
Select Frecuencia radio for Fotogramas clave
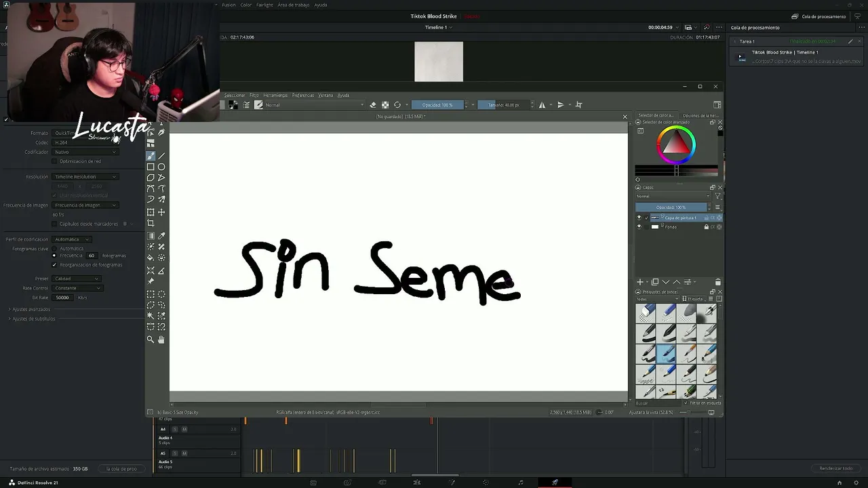(x=54, y=256)
